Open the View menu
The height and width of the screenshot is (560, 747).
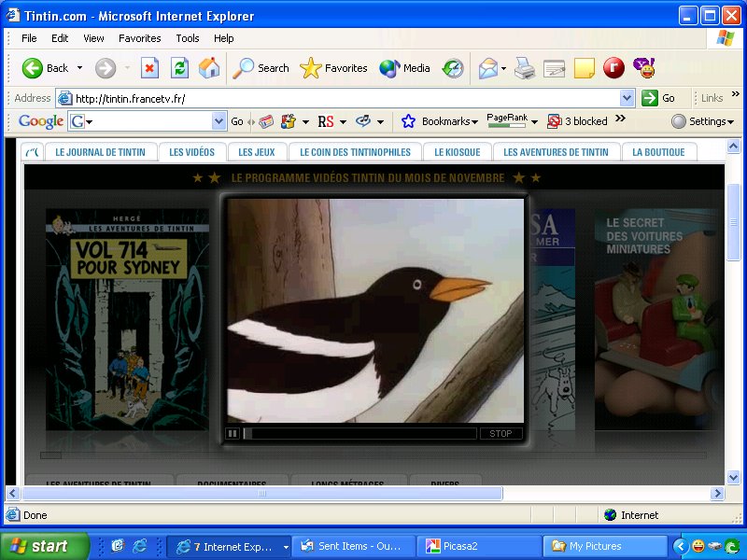(93, 38)
